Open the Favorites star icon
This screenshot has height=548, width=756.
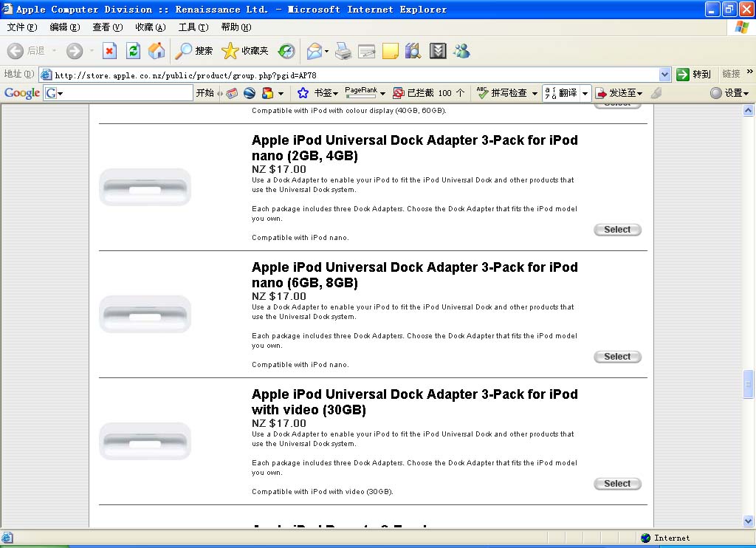coord(230,51)
